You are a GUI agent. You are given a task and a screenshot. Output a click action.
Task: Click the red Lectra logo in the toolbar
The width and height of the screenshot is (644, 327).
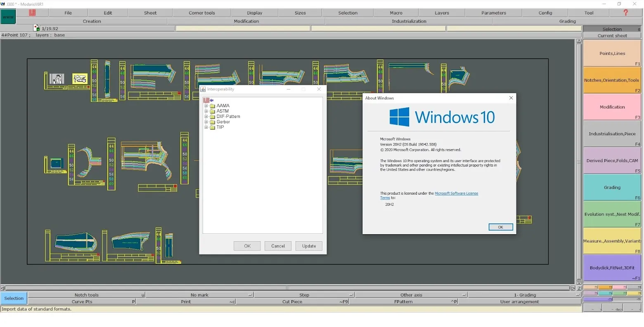coord(33,13)
